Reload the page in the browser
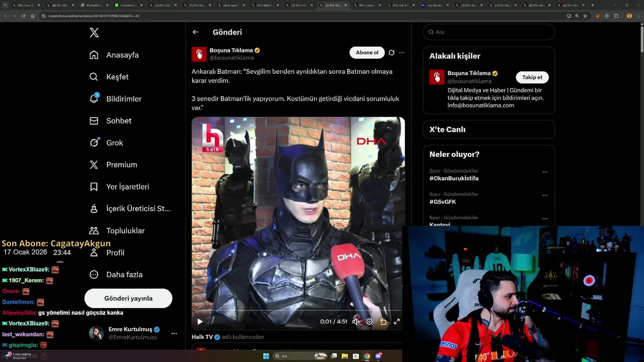 (x=23, y=16)
